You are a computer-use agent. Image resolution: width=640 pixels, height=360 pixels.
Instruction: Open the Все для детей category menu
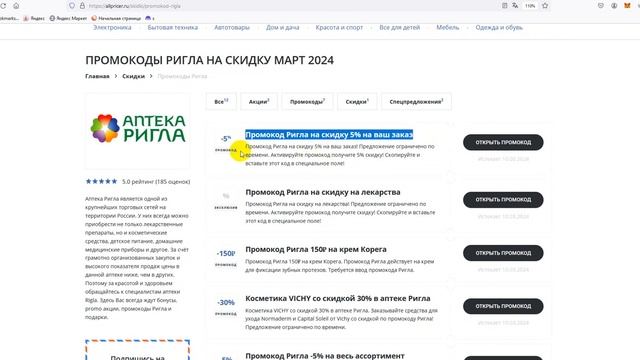(400, 27)
